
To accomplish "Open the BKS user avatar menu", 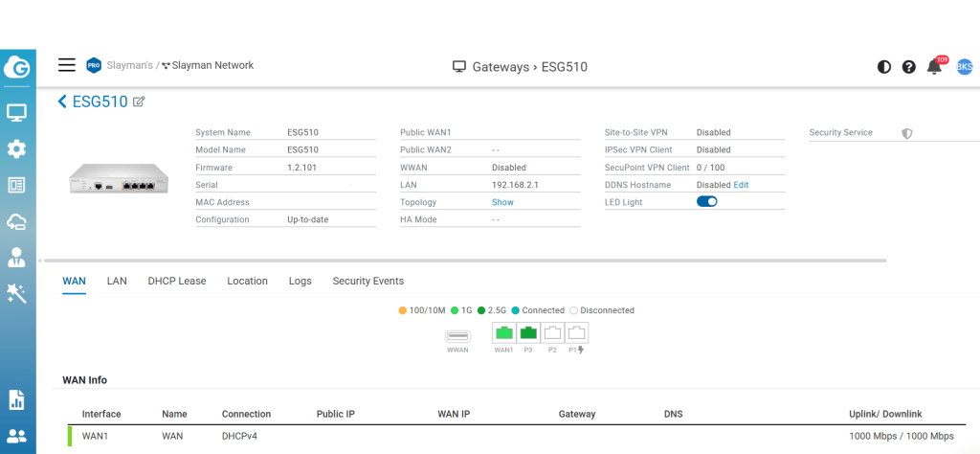I will tap(965, 66).
